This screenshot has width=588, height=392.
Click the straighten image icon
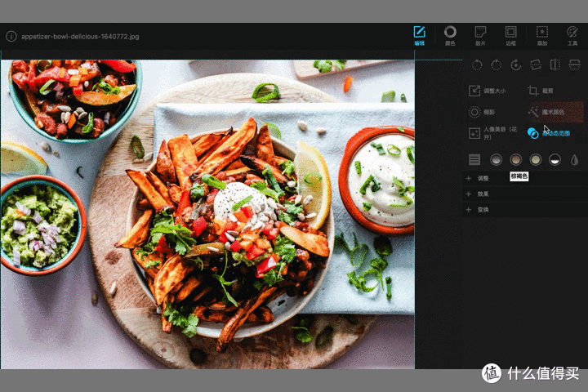click(x=536, y=65)
